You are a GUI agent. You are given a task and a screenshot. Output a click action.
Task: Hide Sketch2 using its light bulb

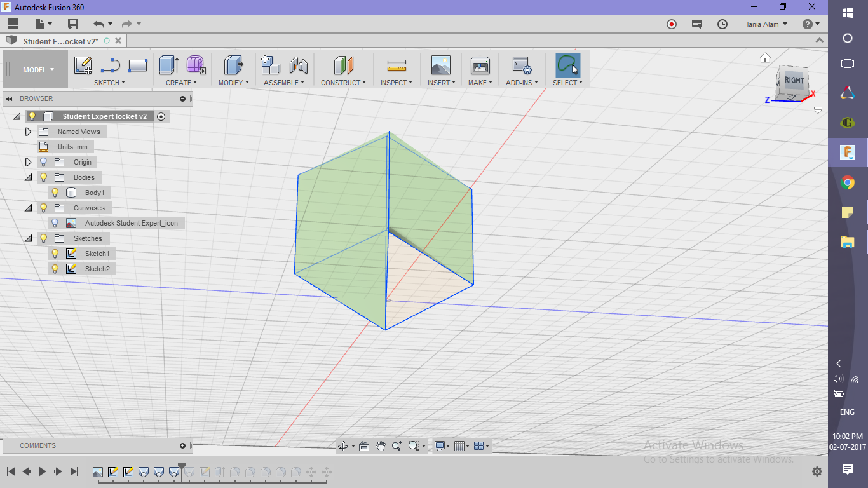[x=55, y=269]
